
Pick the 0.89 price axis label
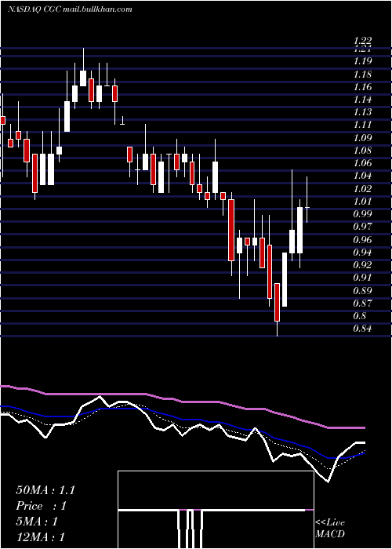click(x=362, y=291)
